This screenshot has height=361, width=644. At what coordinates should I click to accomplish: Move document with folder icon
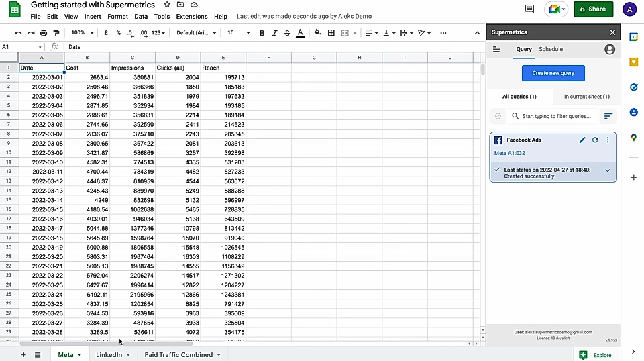(180, 5)
